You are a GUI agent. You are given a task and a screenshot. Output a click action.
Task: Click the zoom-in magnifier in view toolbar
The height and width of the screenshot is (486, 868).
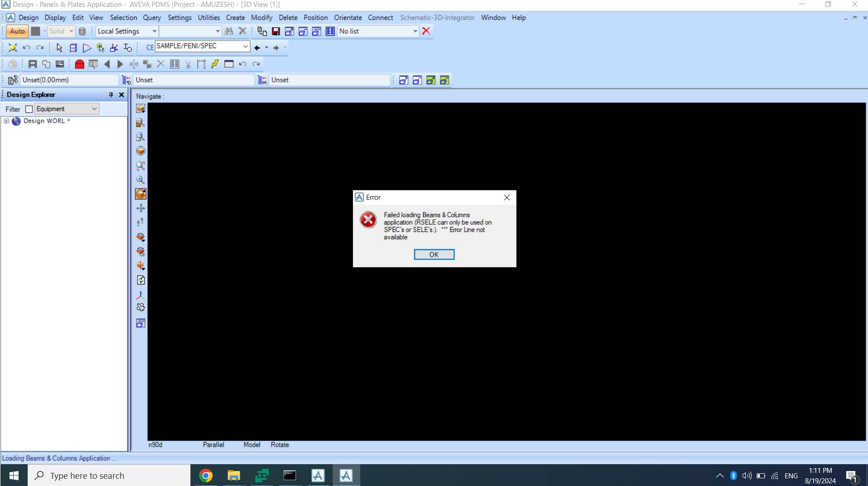(x=141, y=180)
